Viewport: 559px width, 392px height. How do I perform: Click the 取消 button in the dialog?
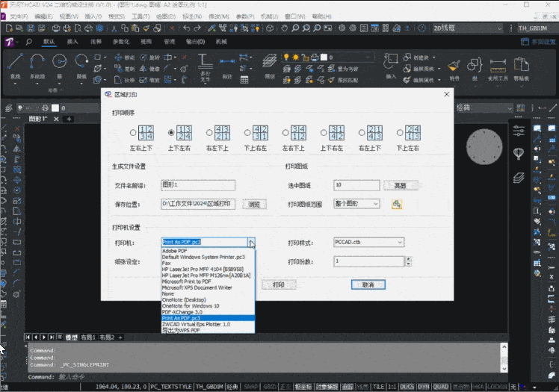coord(368,284)
